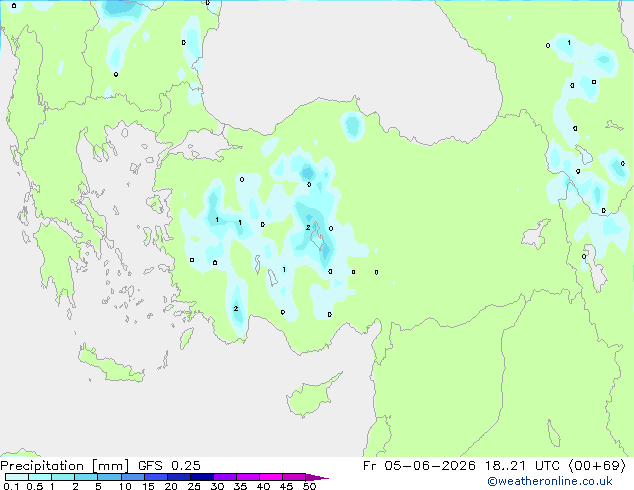634x490 pixels.
Task: Click the 10–15 mm legend swatch
Action: tap(133, 477)
